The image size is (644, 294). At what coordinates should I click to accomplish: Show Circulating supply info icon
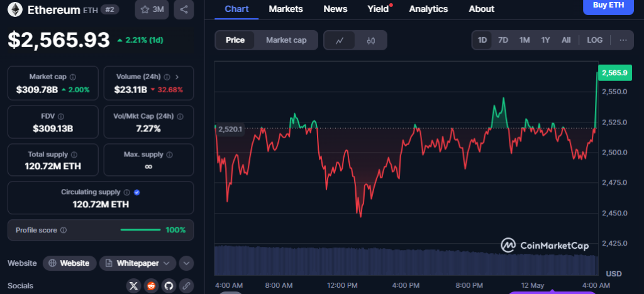coord(127,192)
